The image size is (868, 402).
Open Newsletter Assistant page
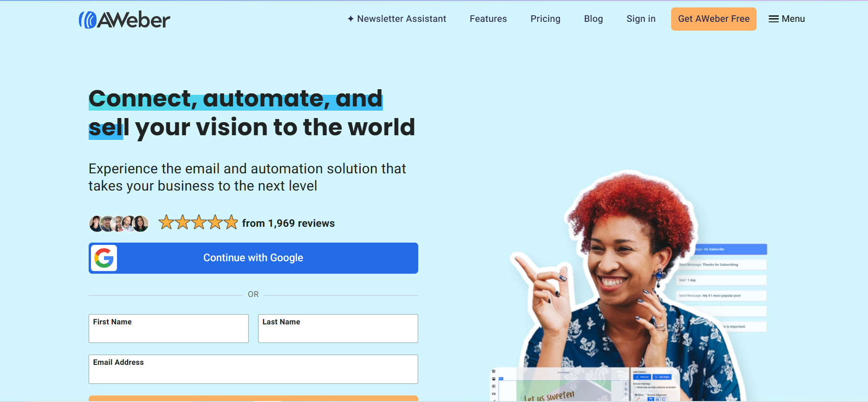tap(397, 19)
